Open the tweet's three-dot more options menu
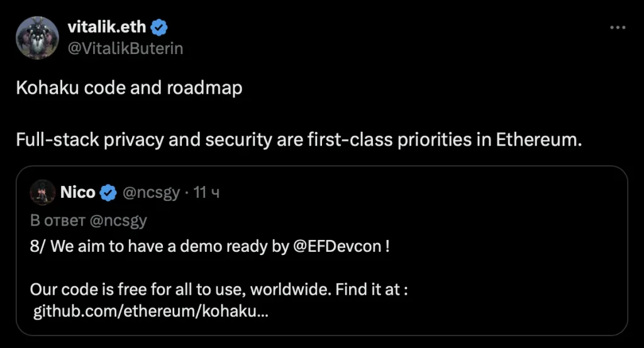 coord(618,28)
